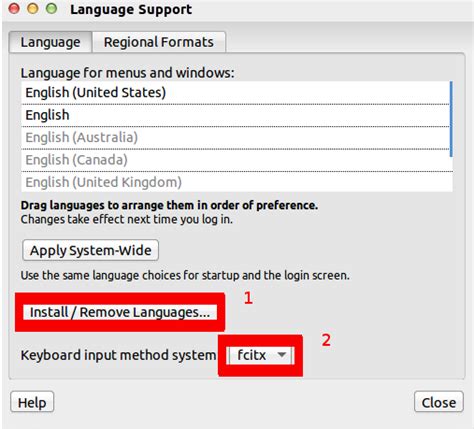Minimize window with the yellow button
Viewport: 474px width, 429px height.
point(33,8)
